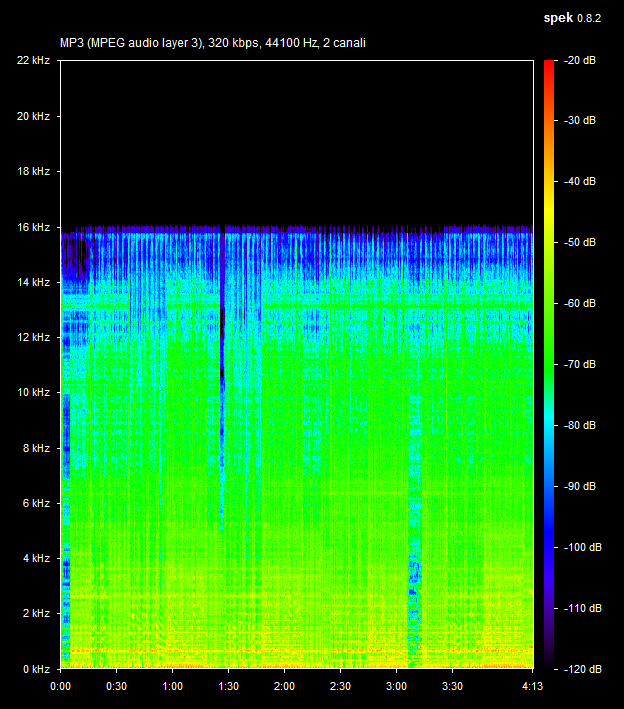The width and height of the screenshot is (624, 709).
Task: Click the -90 dB scale label
Action: click(x=580, y=487)
